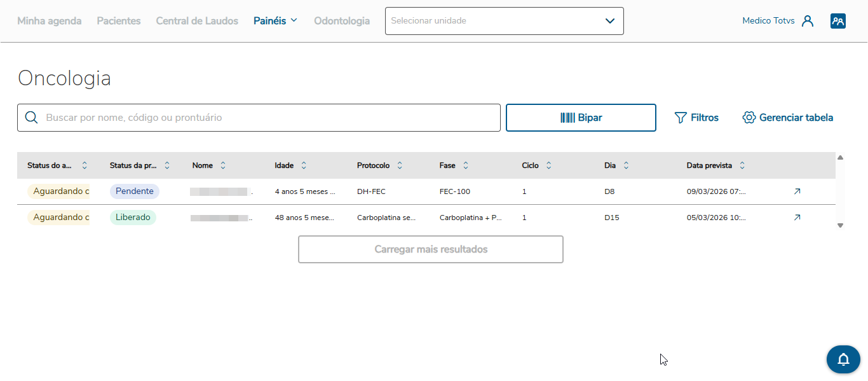Viewport: 868px width, 381px height.
Task: Click the search magnifier icon
Action: coord(31,118)
